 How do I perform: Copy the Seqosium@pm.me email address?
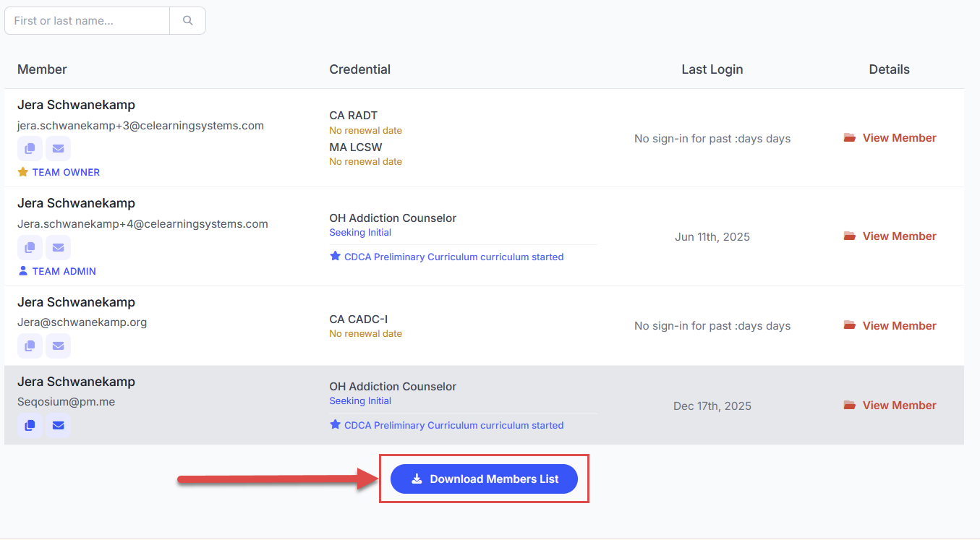coord(30,426)
